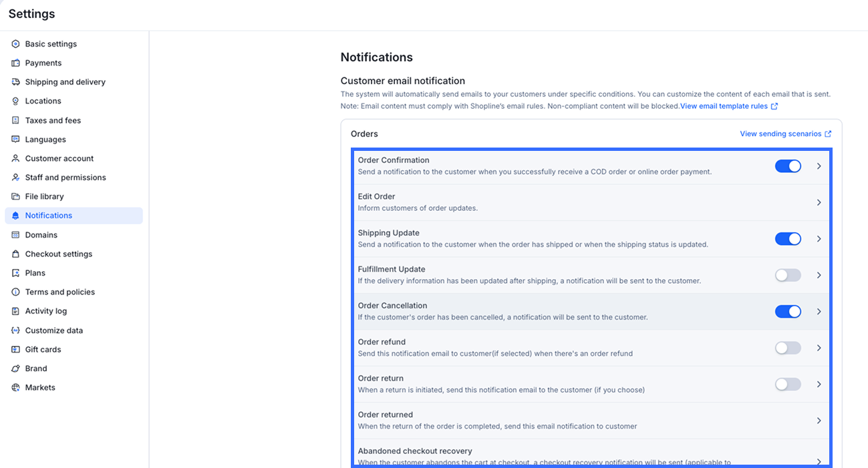Click the Checkout settings bag icon
868x468 pixels.
click(15, 254)
